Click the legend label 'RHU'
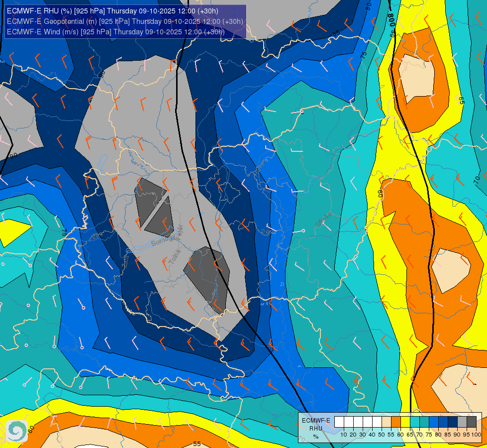The width and height of the screenshot is (487, 448). (x=316, y=429)
